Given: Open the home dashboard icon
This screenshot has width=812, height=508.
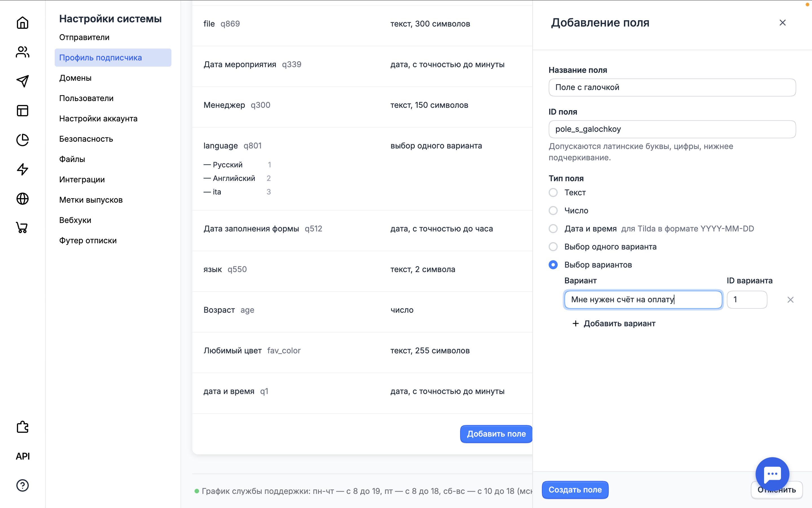Looking at the screenshot, I should [23, 23].
